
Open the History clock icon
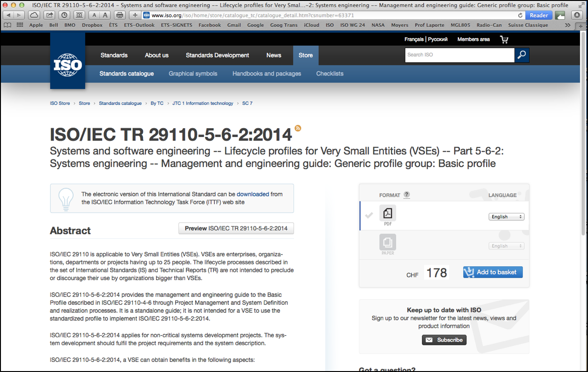(x=64, y=15)
